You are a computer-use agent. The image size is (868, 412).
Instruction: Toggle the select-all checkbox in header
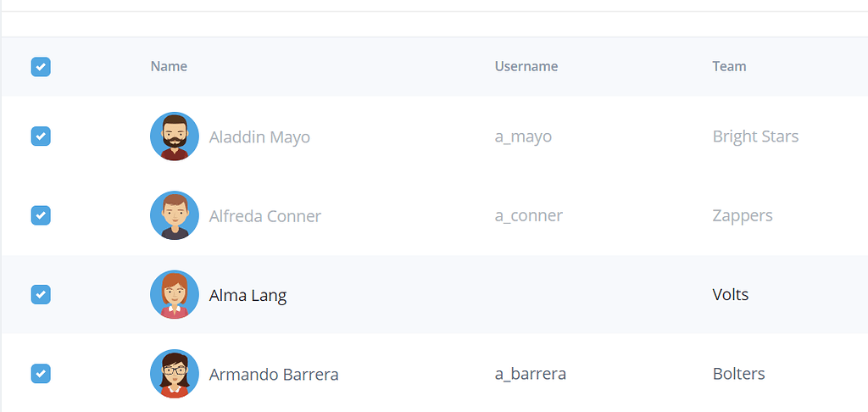pos(41,67)
